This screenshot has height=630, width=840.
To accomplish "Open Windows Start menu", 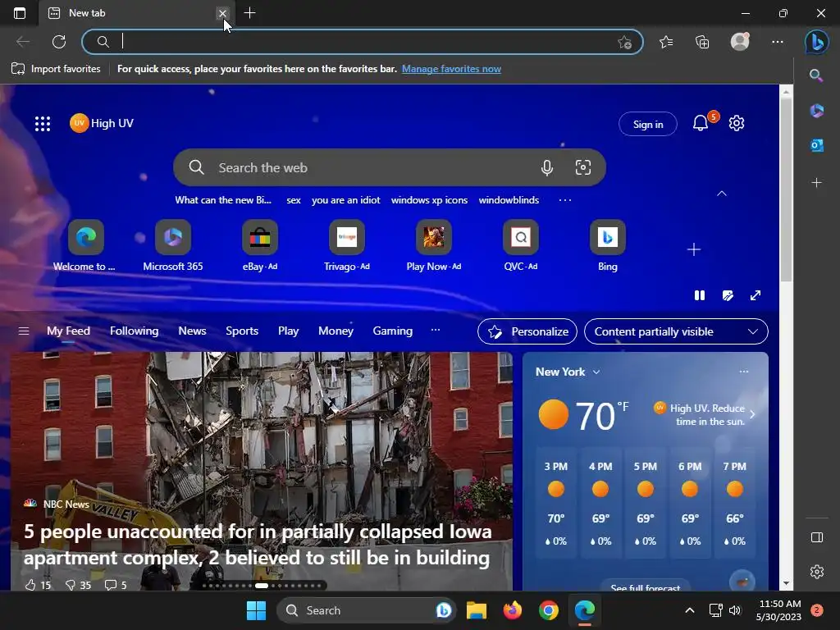I will (256, 610).
